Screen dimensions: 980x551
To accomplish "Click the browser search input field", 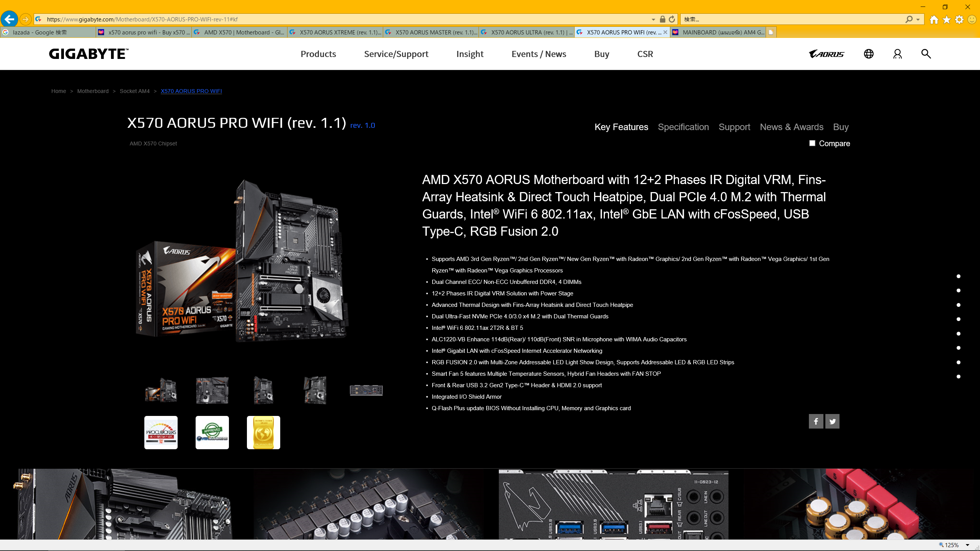I will pos(792,20).
